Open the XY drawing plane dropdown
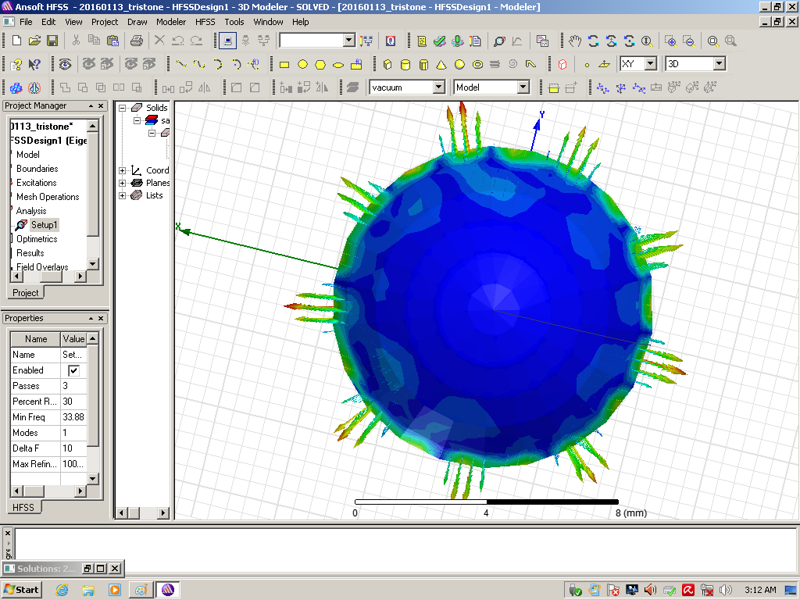 pos(650,64)
